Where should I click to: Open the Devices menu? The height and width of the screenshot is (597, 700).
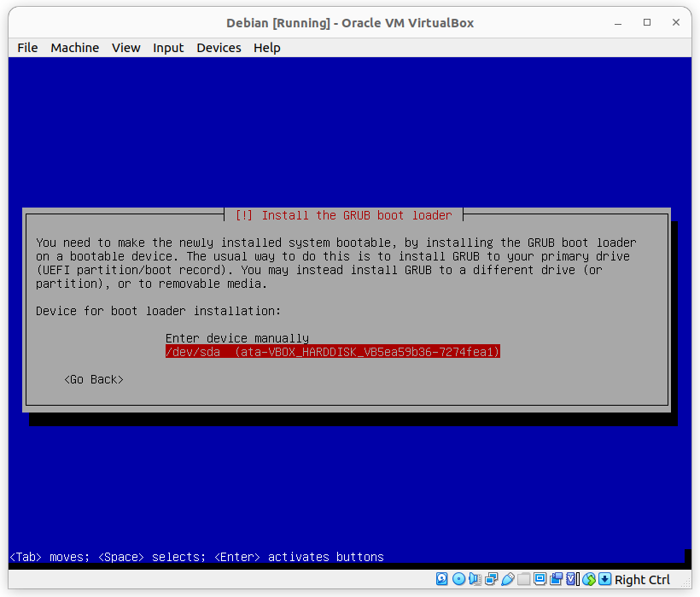(219, 48)
